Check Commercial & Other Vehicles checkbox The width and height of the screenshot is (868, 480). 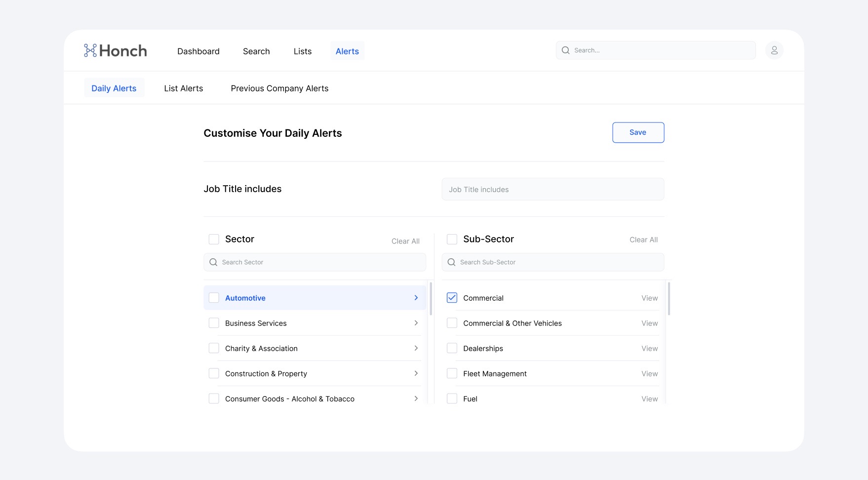tap(452, 323)
